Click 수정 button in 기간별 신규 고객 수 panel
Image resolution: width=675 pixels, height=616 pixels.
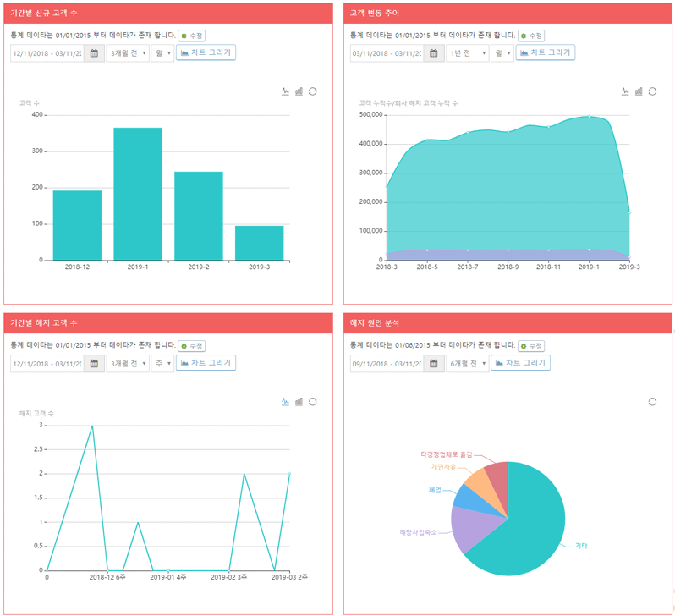(191, 36)
